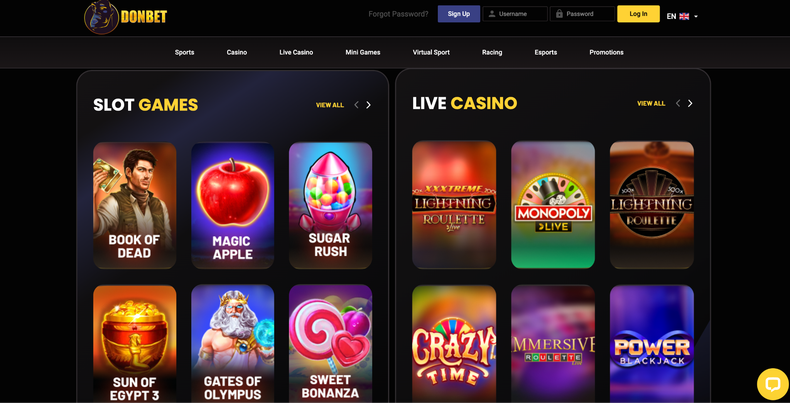Screen dimensions: 790x403
Task: View all slot games
Action: [330, 105]
